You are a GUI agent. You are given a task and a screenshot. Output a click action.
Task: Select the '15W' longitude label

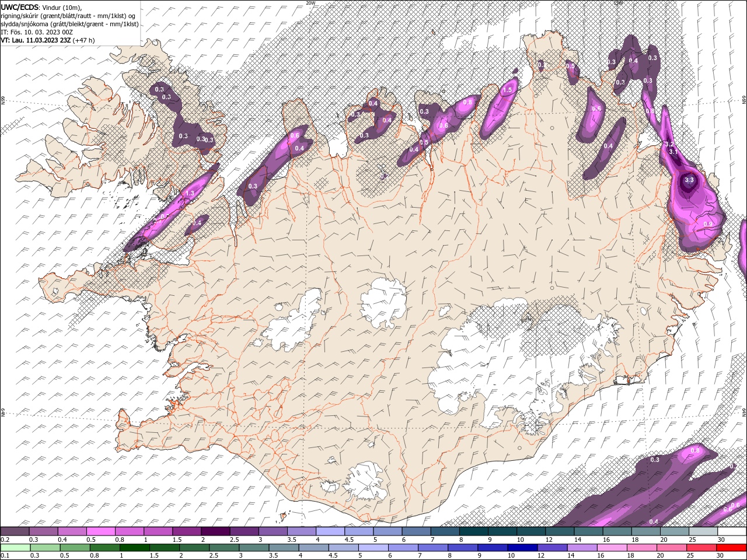pyautogui.click(x=618, y=3)
